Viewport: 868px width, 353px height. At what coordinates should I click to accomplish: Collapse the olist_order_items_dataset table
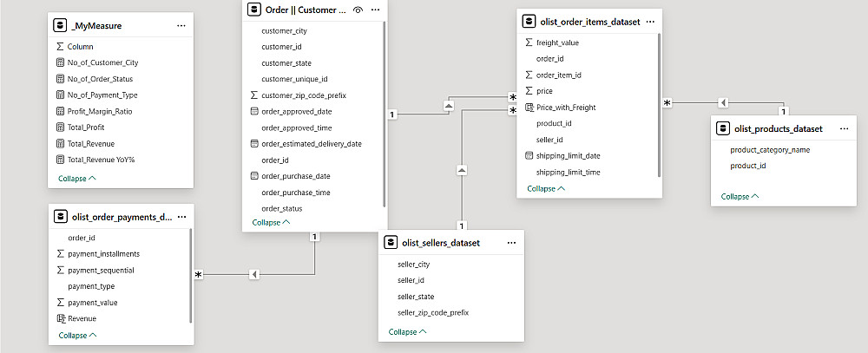[546, 188]
